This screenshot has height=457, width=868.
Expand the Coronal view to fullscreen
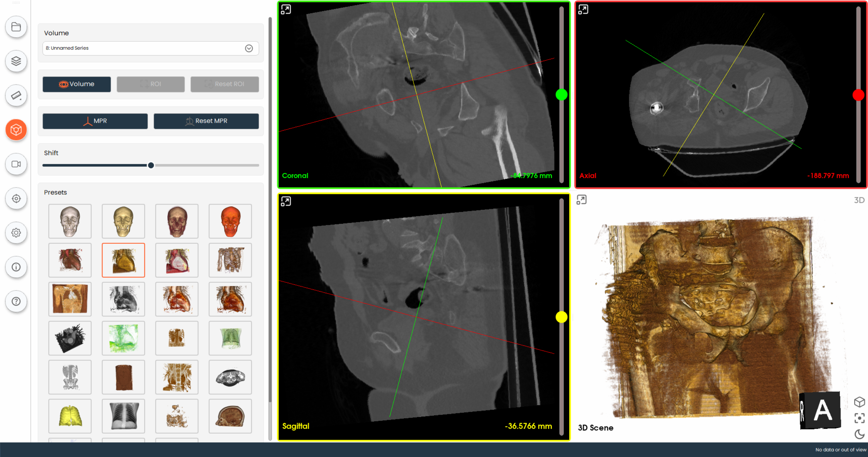pos(286,9)
